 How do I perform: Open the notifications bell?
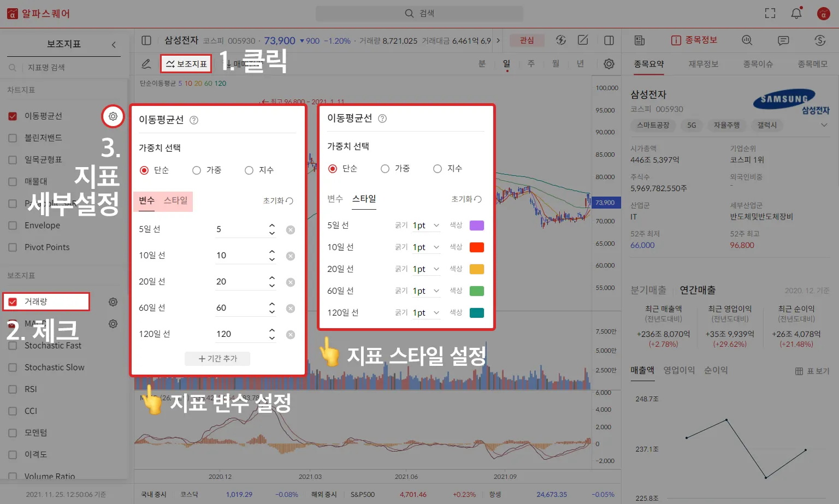[x=796, y=14]
